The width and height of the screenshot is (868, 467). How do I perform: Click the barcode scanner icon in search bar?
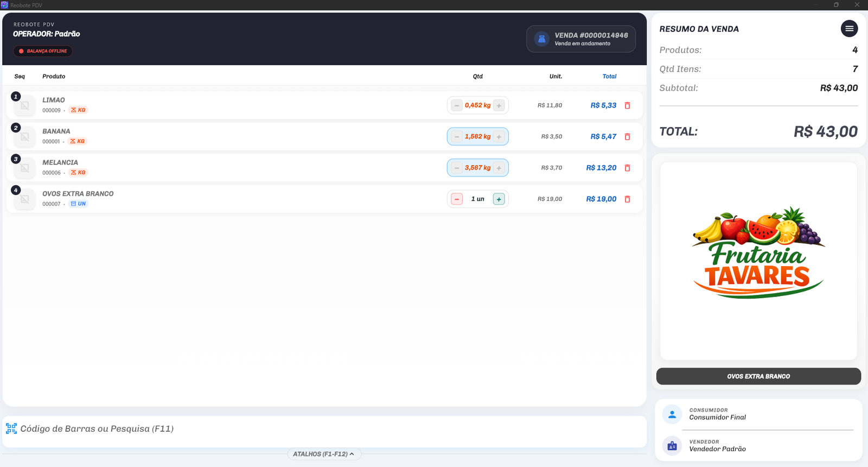11,428
